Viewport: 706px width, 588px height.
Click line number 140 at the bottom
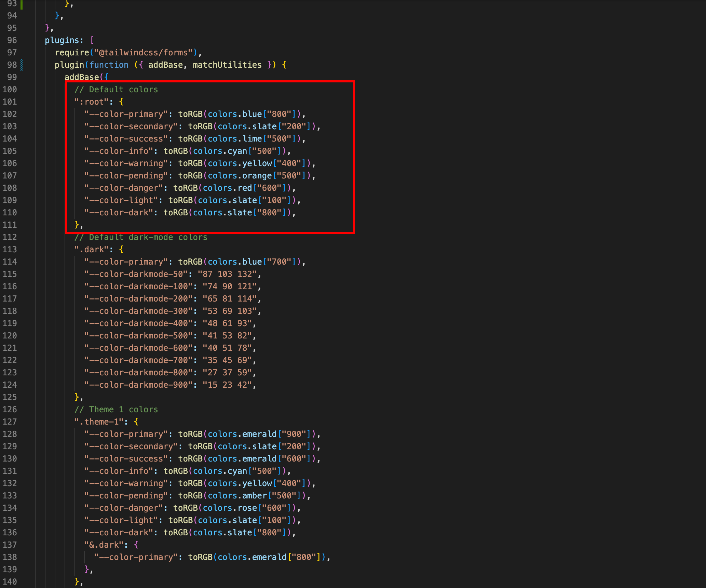(10, 582)
